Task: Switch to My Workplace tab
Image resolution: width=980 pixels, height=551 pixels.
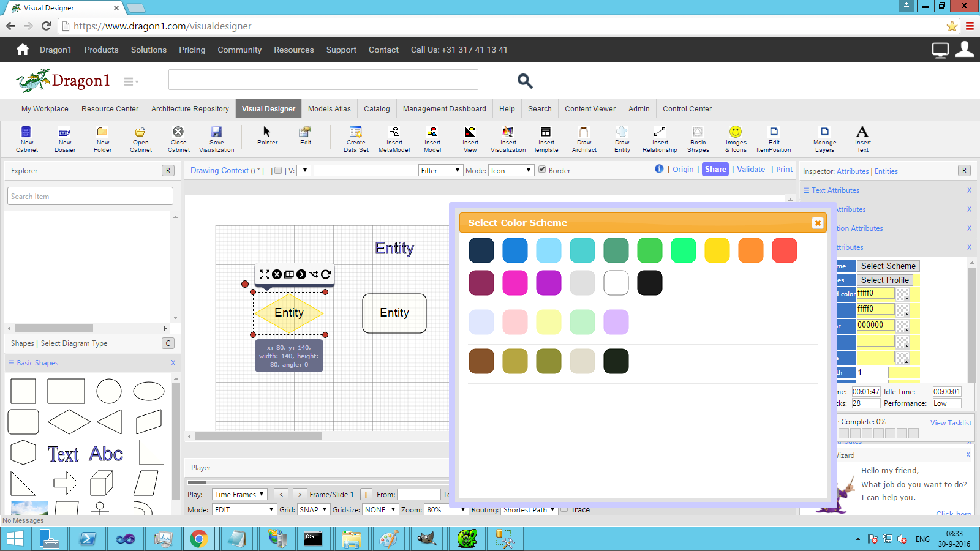Action: coord(45,108)
